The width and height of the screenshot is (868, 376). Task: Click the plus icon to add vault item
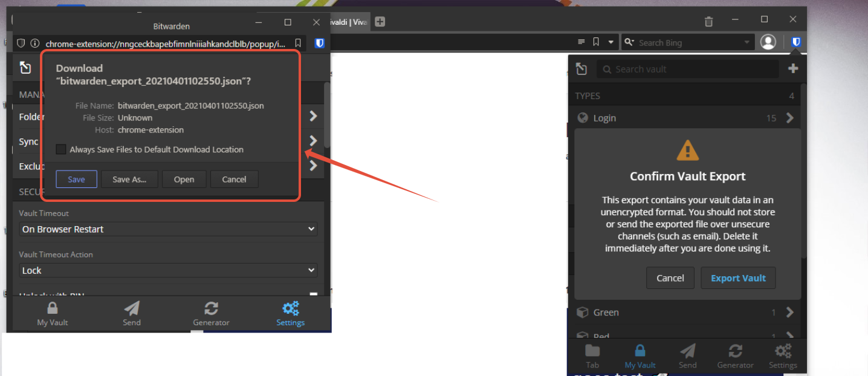tap(793, 68)
